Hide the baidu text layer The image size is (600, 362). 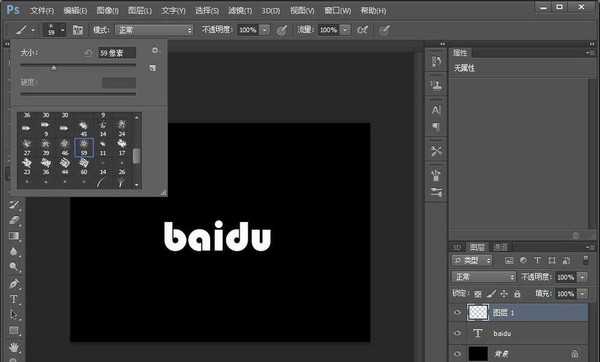457,333
